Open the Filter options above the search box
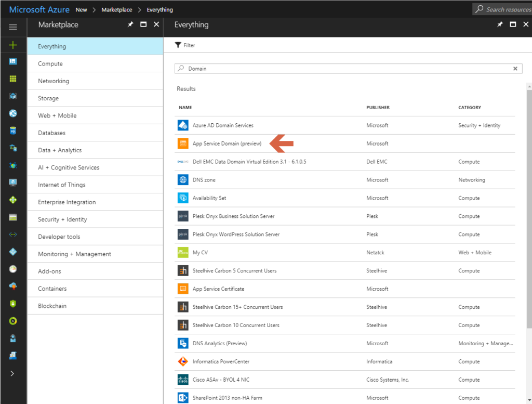The image size is (532, 404). (x=184, y=46)
